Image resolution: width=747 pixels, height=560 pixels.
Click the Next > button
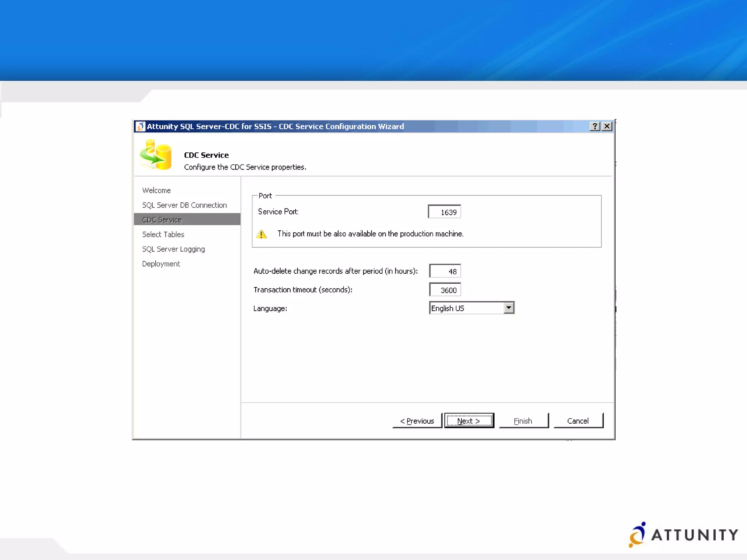[x=469, y=421]
